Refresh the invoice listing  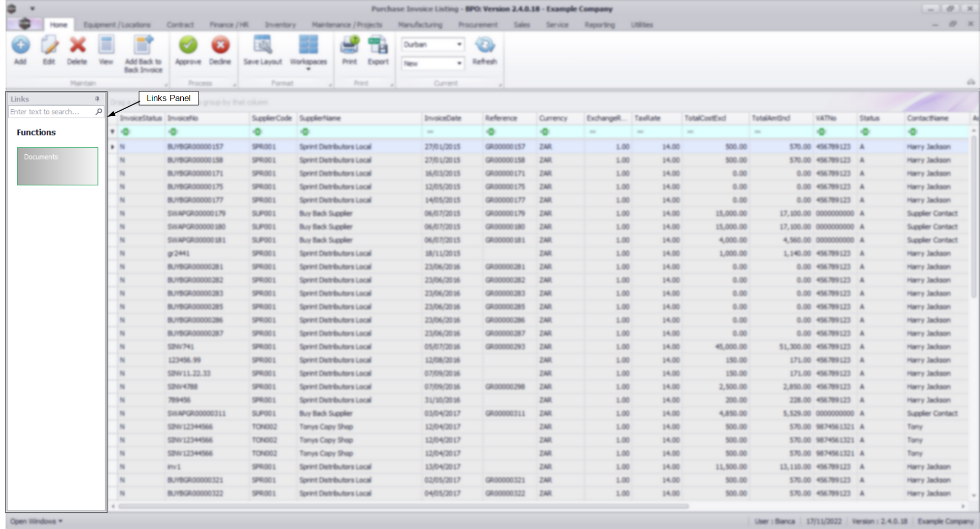coord(485,50)
